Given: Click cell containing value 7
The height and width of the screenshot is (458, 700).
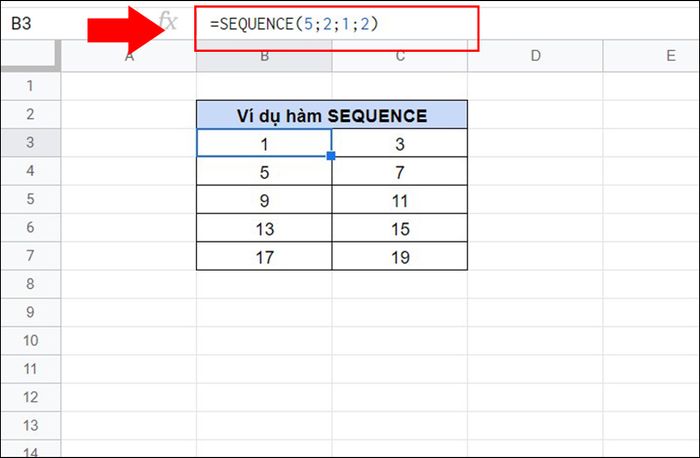Looking at the screenshot, I should coord(400,172).
